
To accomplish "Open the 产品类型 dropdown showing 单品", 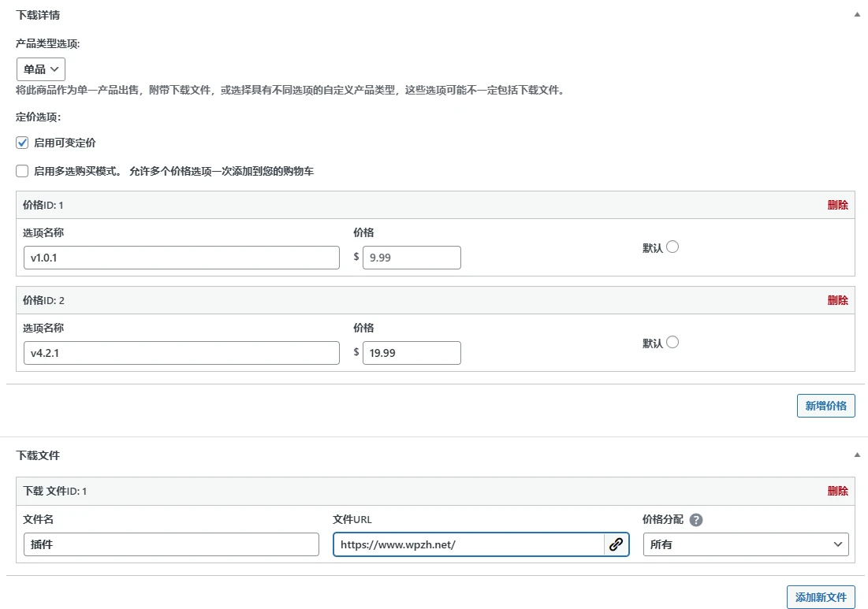I will click(x=40, y=69).
